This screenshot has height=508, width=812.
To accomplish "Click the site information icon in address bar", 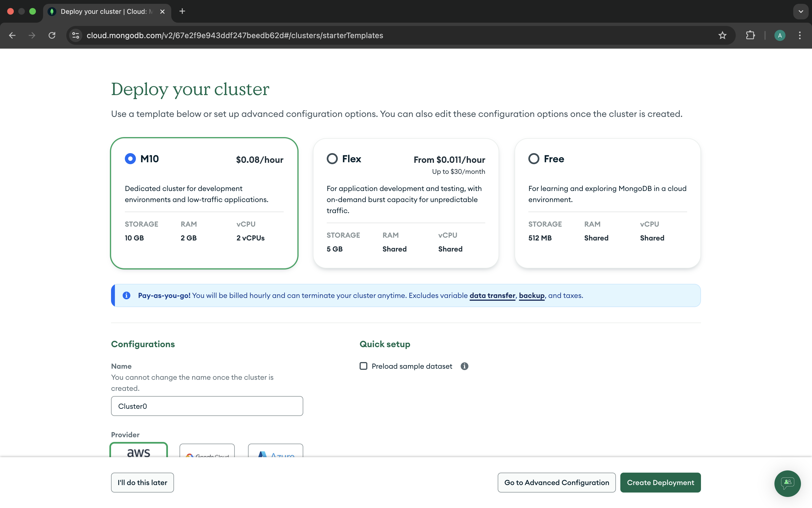I will point(76,35).
